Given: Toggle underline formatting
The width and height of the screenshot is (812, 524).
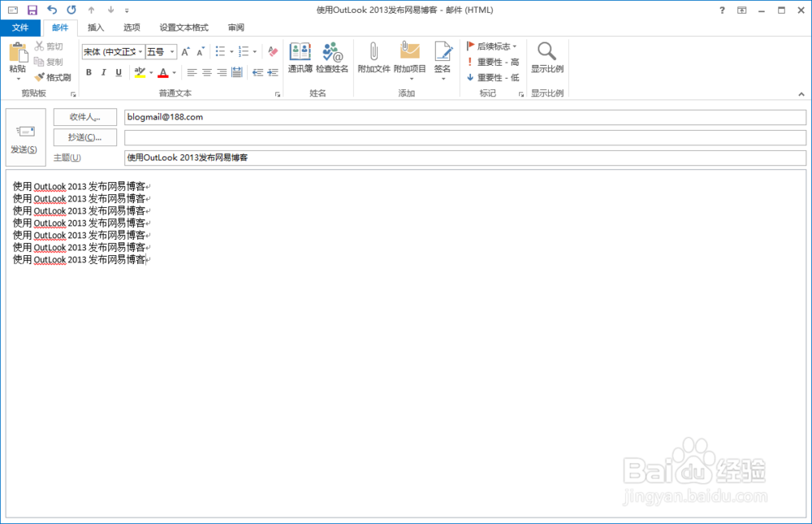Looking at the screenshot, I should click(x=119, y=72).
